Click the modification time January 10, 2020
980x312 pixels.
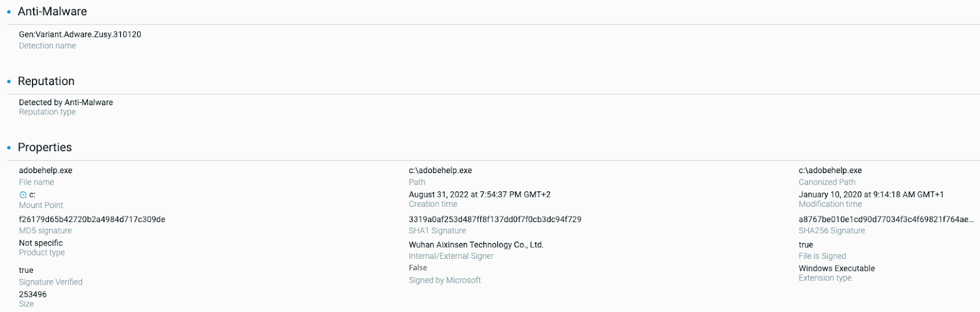tap(871, 195)
